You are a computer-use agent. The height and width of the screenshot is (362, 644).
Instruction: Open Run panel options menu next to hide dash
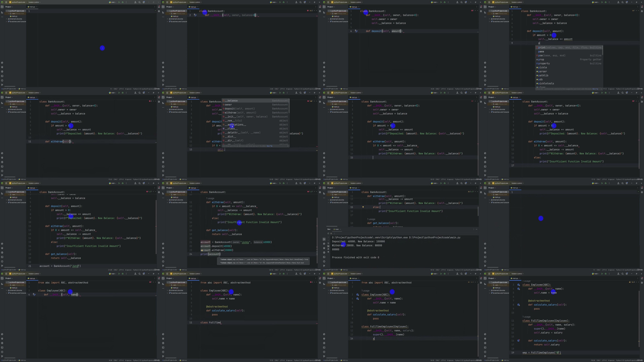click(474, 229)
